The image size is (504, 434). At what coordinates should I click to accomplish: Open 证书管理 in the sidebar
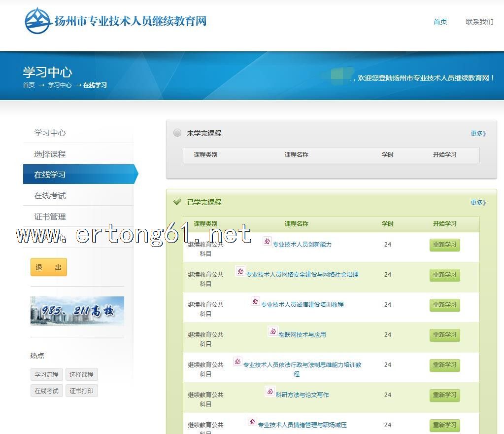[50, 217]
